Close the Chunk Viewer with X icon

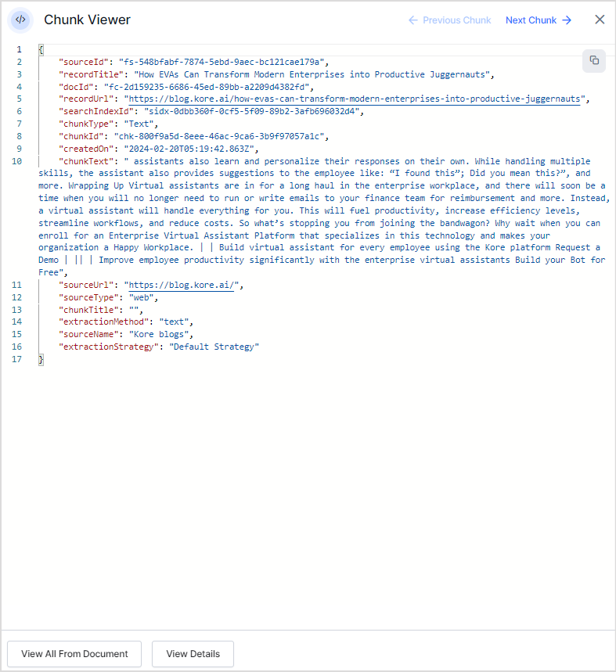tap(600, 20)
